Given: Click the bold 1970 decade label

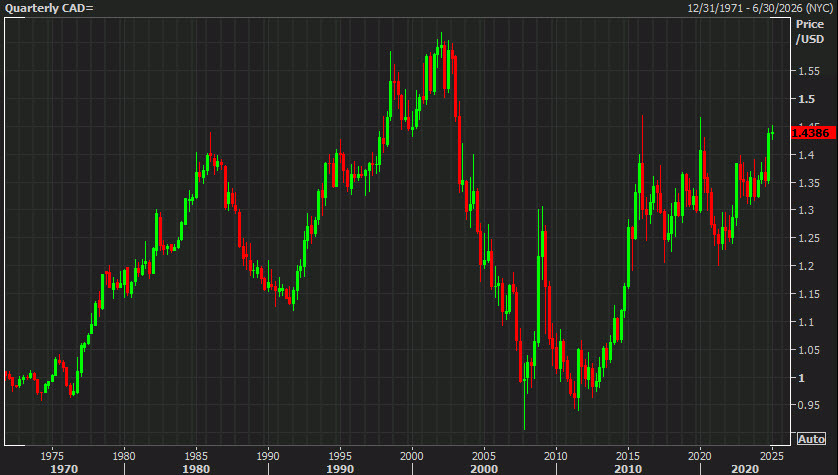Looking at the screenshot, I should tap(64, 469).
